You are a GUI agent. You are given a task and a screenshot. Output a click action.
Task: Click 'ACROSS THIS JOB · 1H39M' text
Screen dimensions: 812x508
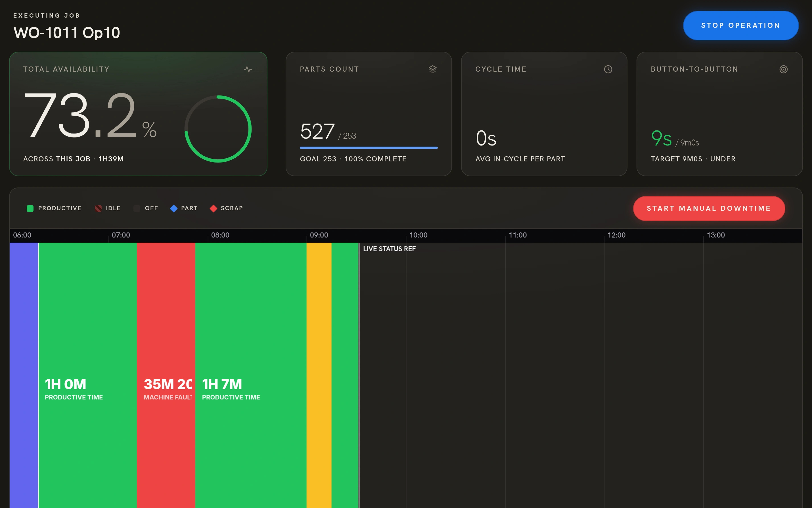(73, 159)
